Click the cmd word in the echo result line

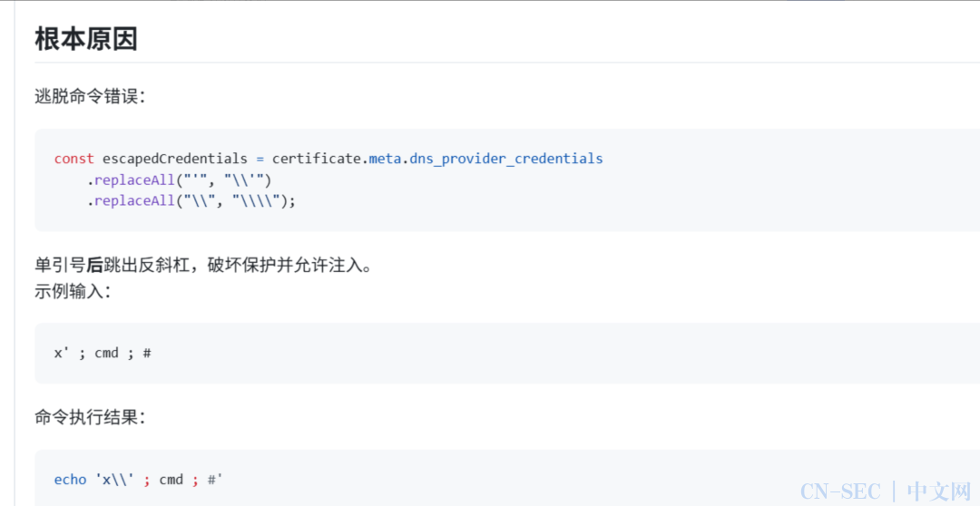(171, 480)
